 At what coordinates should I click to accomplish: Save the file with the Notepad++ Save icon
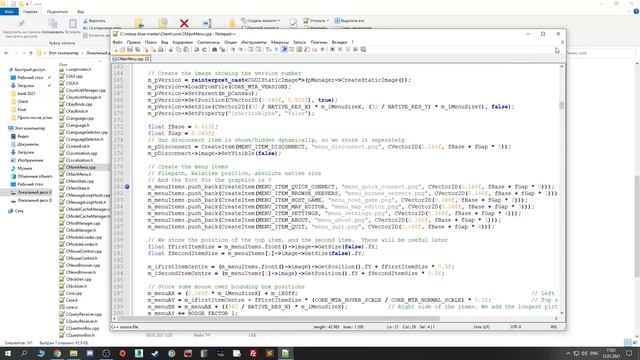130,49
